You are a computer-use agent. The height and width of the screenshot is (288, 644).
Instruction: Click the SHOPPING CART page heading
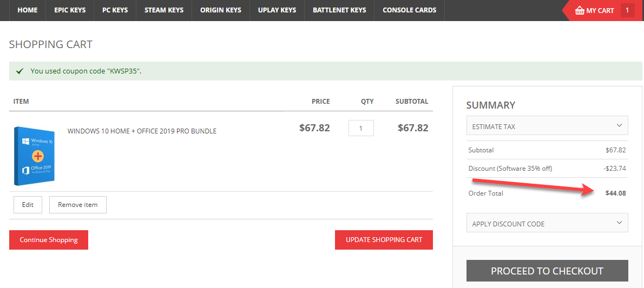[51, 44]
